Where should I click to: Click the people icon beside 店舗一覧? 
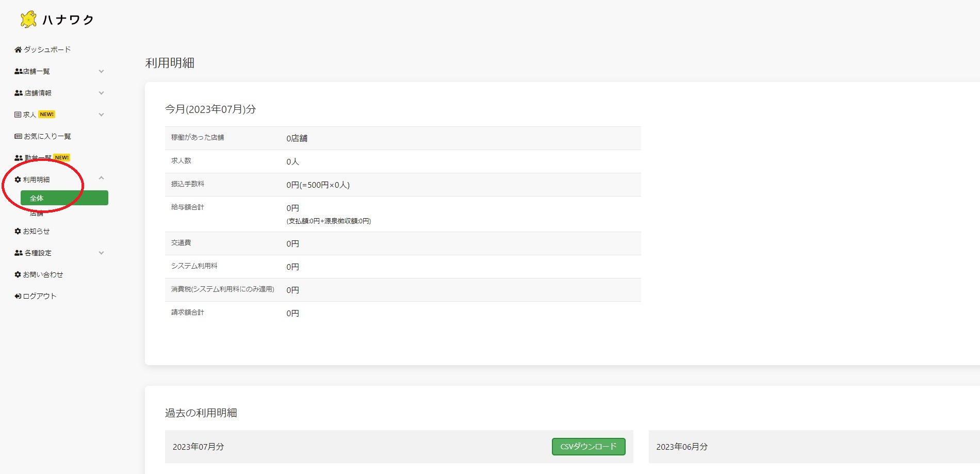[x=18, y=71]
